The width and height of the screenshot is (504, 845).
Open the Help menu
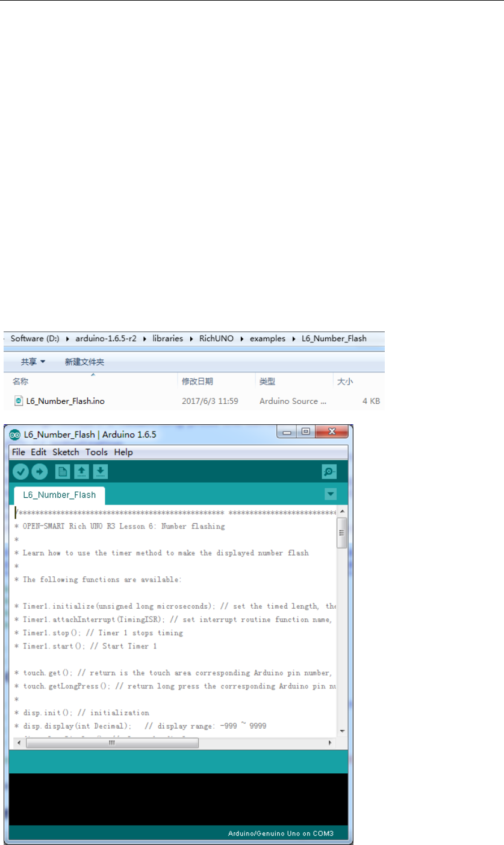(123, 452)
